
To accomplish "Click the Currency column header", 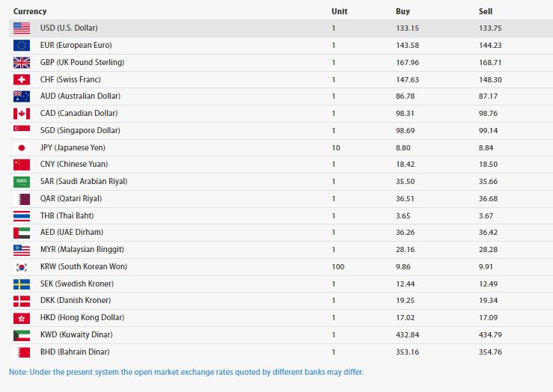I will [x=30, y=11].
